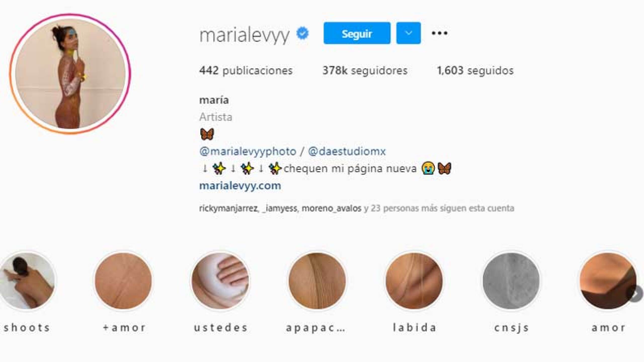Open the grey 'cnsjs' story highlight

click(511, 281)
